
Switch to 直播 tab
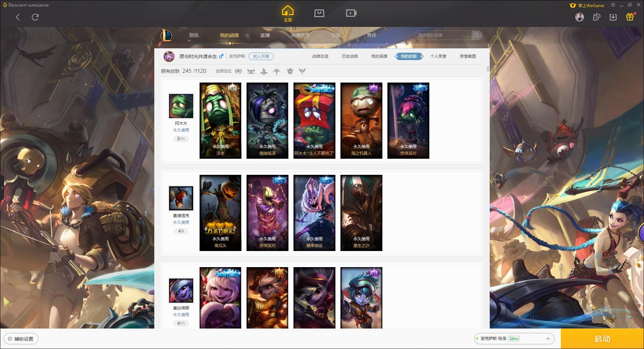pos(265,35)
